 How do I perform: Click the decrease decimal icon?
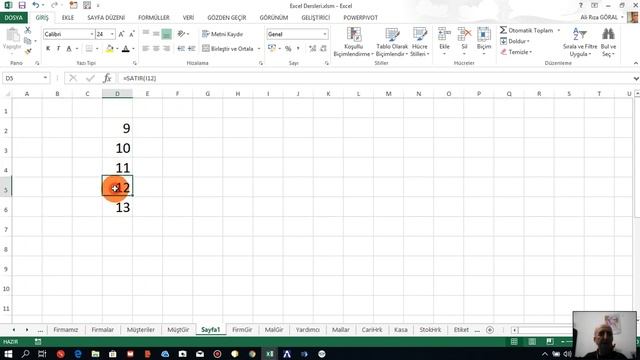pyautogui.click(x=323, y=49)
